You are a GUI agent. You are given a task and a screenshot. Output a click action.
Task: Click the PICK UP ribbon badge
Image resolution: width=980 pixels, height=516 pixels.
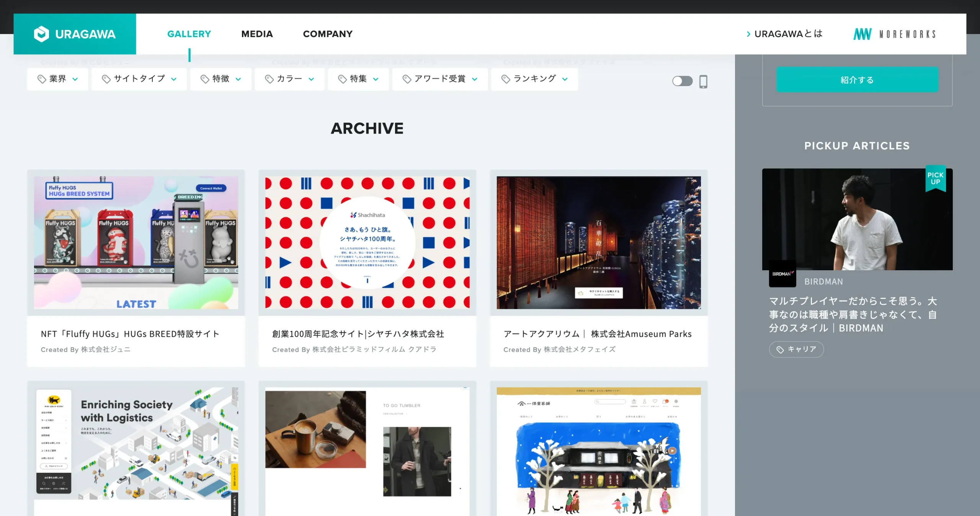pyautogui.click(x=935, y=178)
